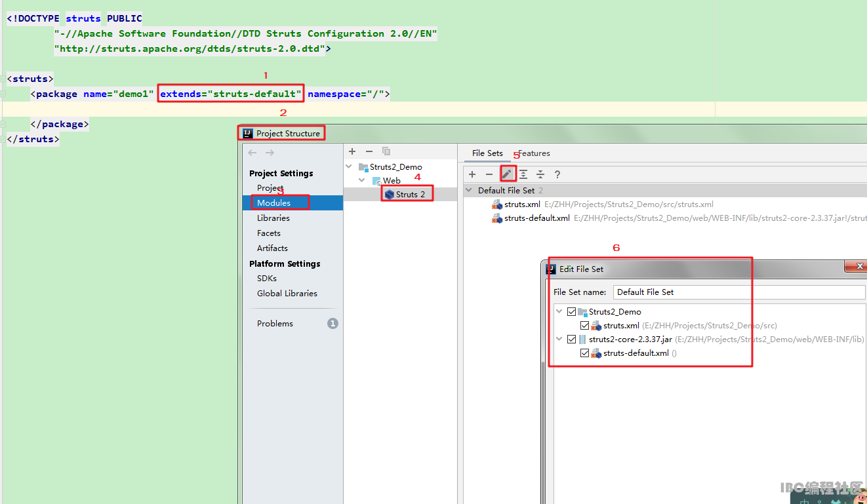The height and width of the screenshot is (504, 867).
Task: Open Global Libraries settings
Action: [287, 294]
